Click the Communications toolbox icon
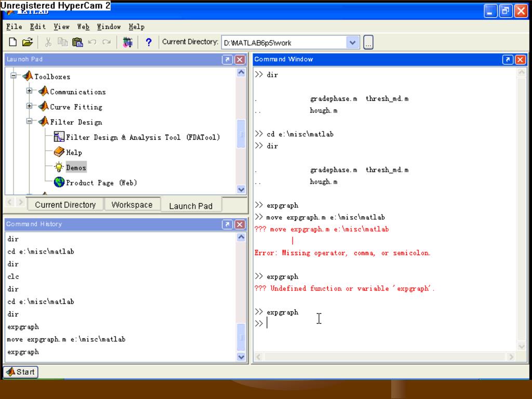The height and width of the screenshot is (399, 532). (44, 91)
